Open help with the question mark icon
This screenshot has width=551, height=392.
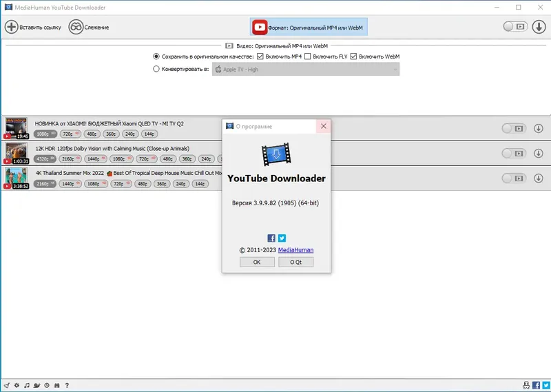tap(67, 385)
